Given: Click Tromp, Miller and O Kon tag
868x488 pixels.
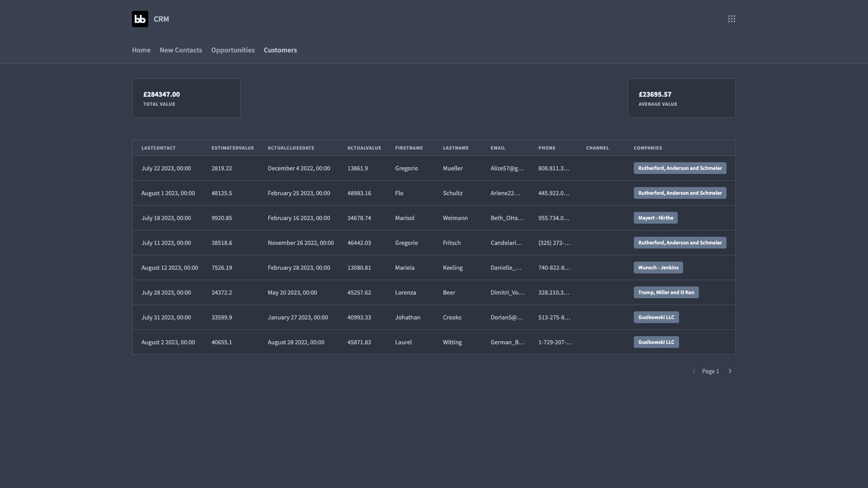Looking at the screenshot, I should pyautogui.click(x=666, y=292).
